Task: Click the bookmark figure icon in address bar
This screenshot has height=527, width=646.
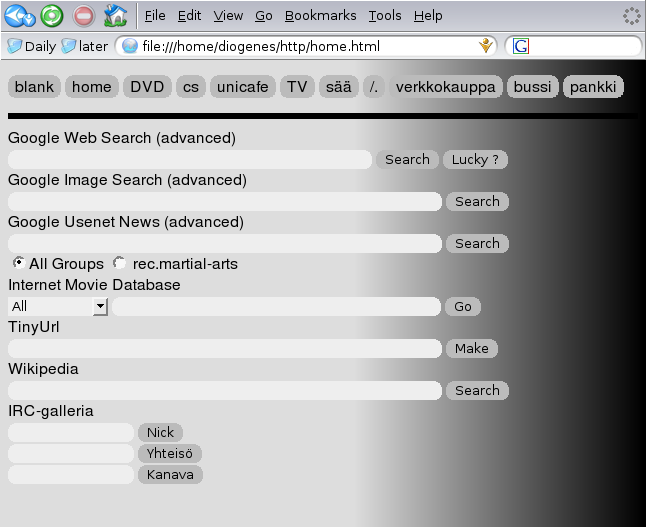Action: click(486, 45)
